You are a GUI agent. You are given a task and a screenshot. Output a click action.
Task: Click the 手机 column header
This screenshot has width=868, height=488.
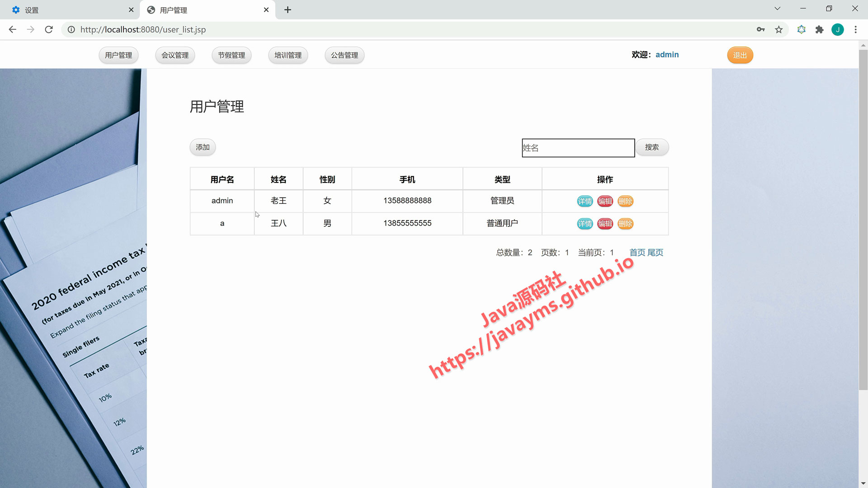pyautogui.click(x=407, y=179)
